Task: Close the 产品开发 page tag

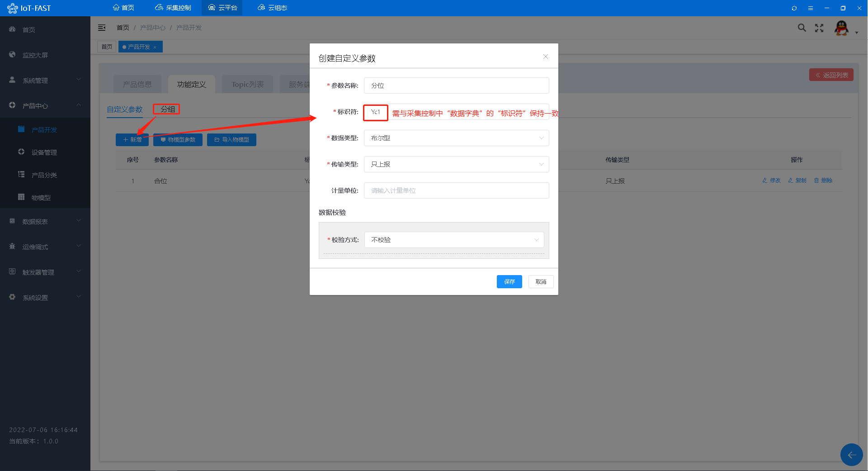Action: (155, 47)
